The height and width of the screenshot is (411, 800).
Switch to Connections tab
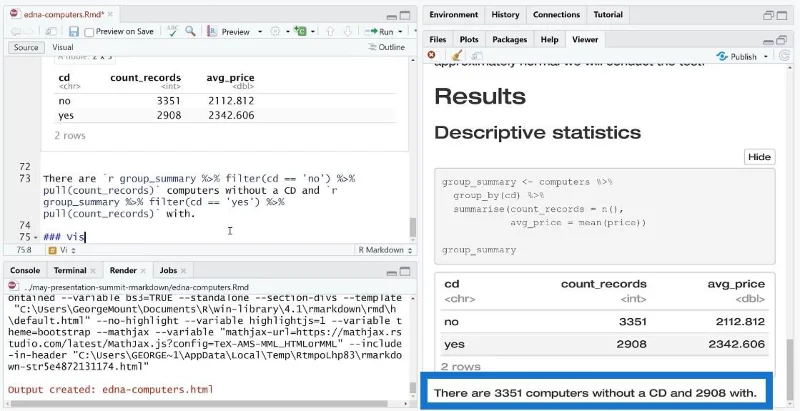pyautogui.click(x=557, y=15)
